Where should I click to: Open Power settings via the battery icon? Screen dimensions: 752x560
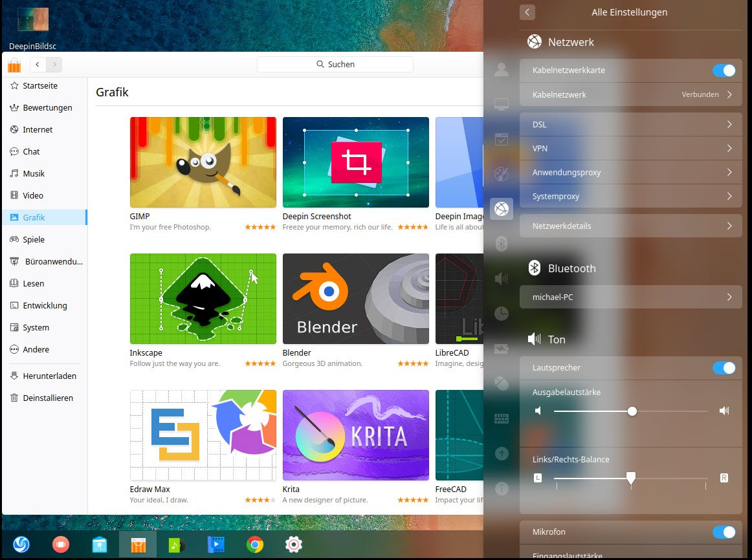[x=501, y=349]
